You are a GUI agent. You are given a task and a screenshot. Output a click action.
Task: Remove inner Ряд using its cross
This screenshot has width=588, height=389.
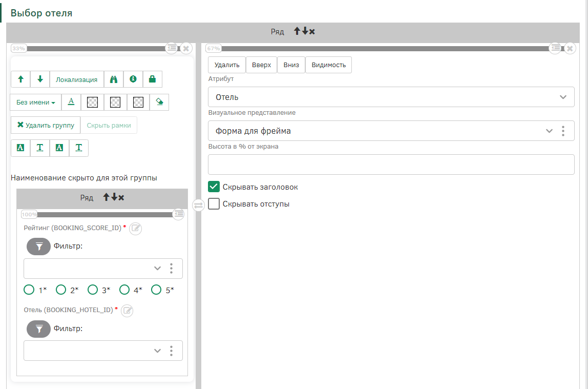[121, 198]
